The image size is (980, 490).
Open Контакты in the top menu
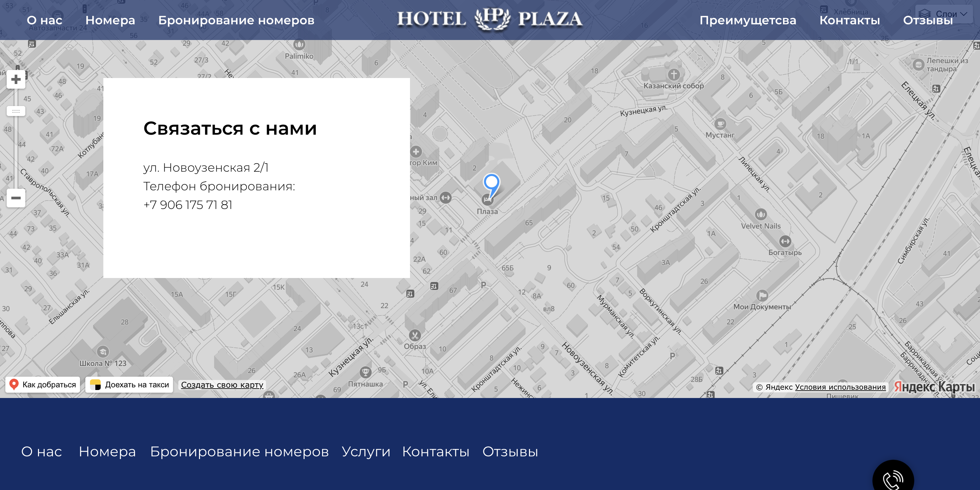point(850,20)
